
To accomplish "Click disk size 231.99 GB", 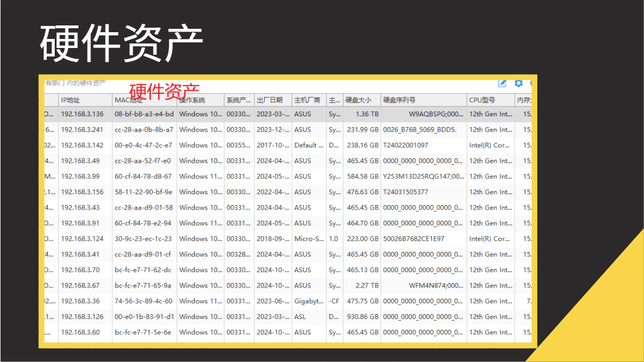I will pos(363,130).
